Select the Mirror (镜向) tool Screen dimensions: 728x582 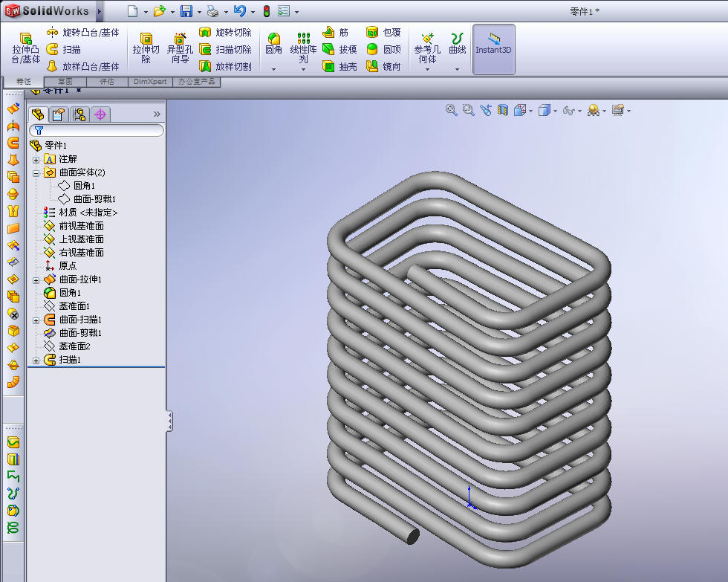383,66
